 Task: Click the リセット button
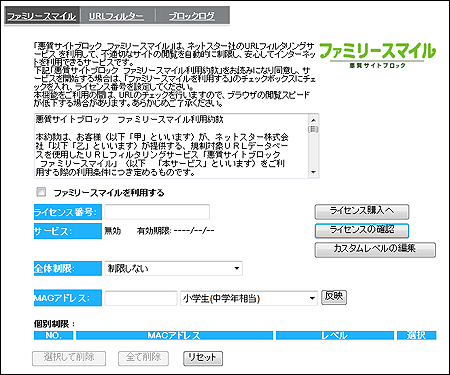click(203, 358)
